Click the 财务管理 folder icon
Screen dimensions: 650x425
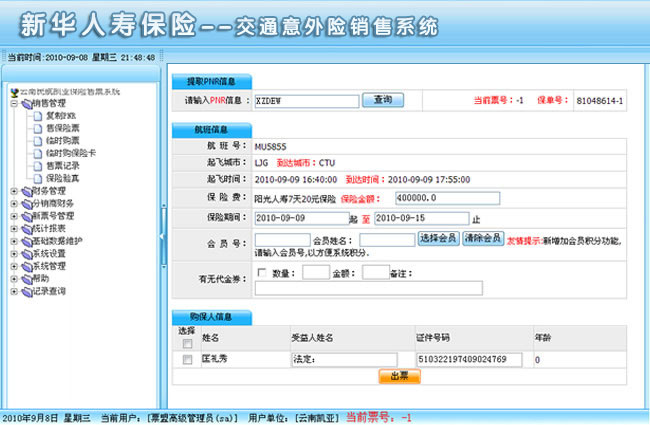(x=27, y=191)
